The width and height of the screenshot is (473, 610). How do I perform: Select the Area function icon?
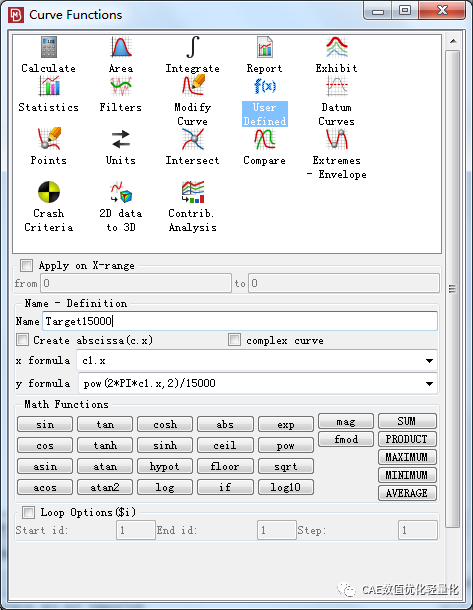(121, 54)
